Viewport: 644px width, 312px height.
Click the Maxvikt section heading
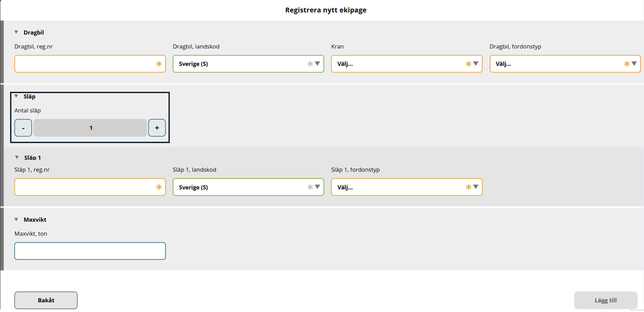[x=35, y=220]
